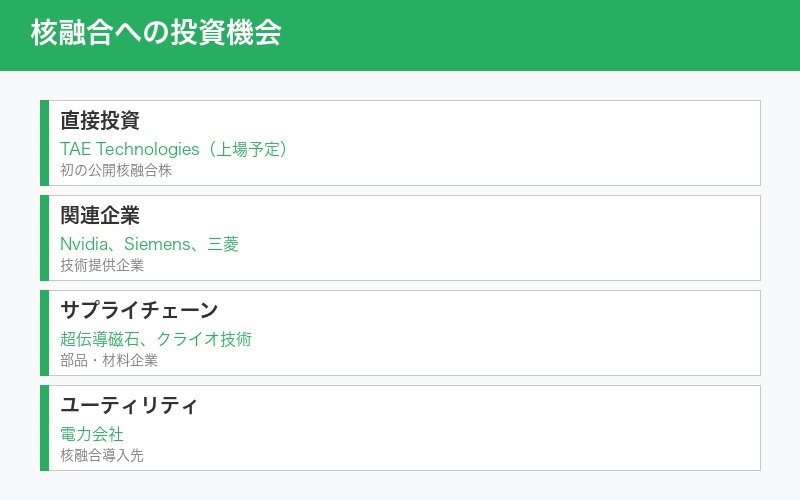Select the 直接投資 card heading
The height and width of the screenshot is (500, 800).
pos(100,121)
